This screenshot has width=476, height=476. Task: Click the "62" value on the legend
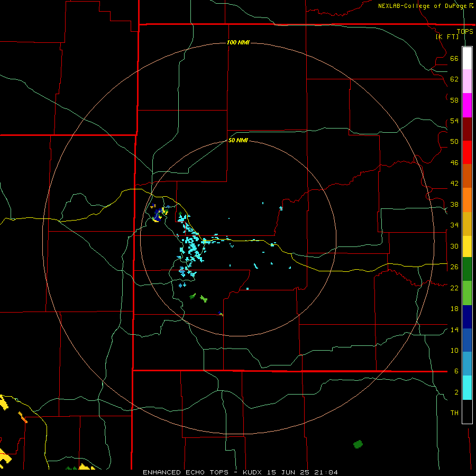(454, 79)
